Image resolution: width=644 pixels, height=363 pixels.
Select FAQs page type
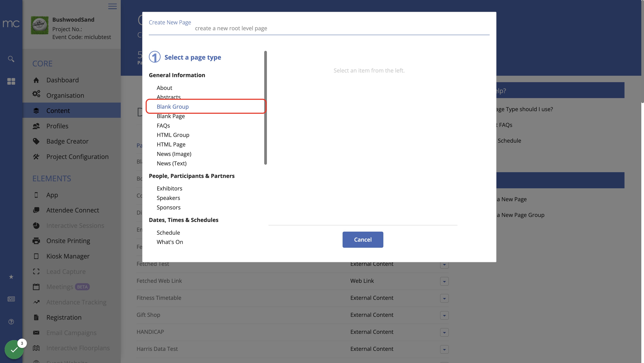(163, 126)
